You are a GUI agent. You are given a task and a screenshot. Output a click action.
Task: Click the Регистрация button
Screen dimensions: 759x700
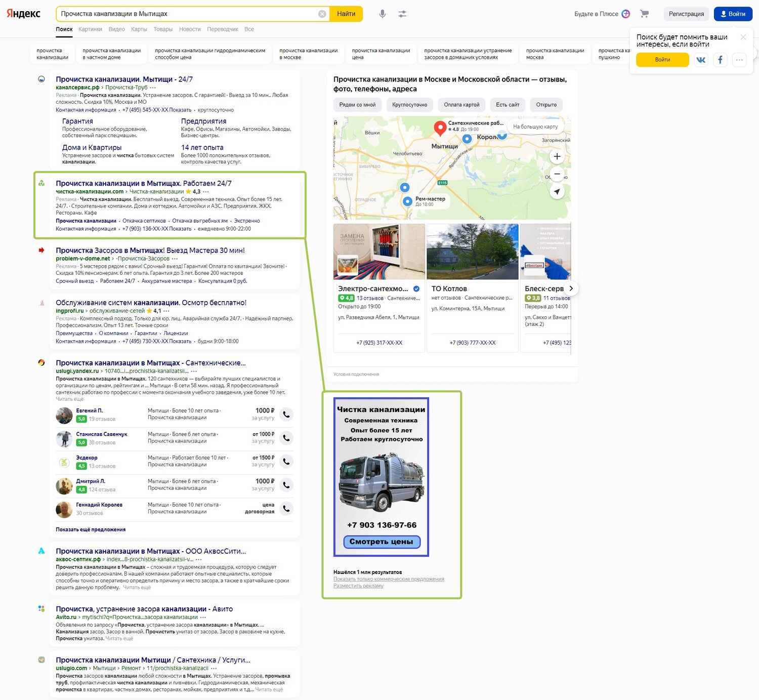(x=686, y=14)
